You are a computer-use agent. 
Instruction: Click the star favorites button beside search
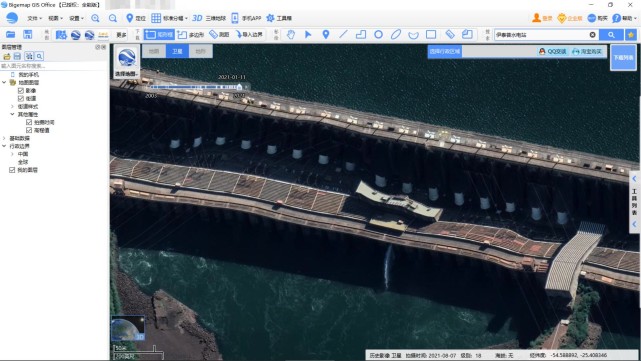tap(631, 35)
